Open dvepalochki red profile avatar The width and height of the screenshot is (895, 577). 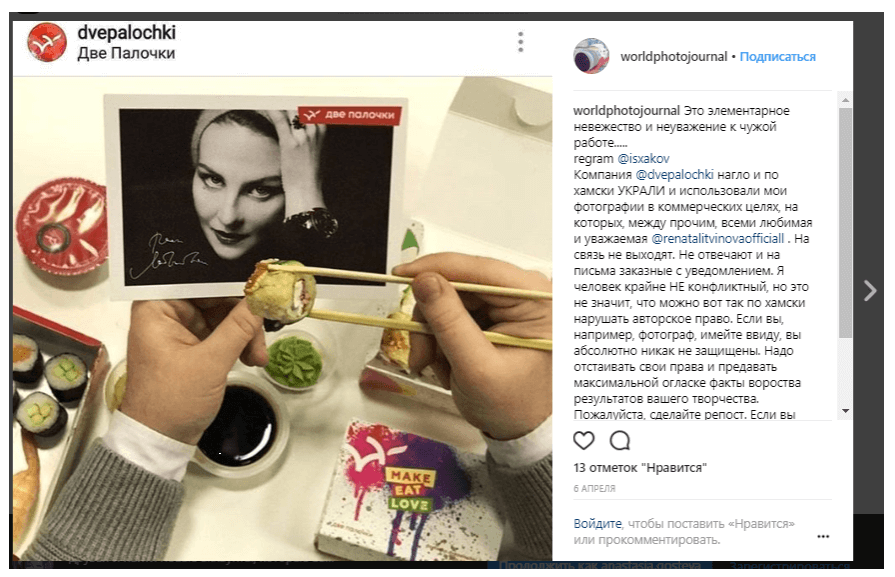click(47, 42)
